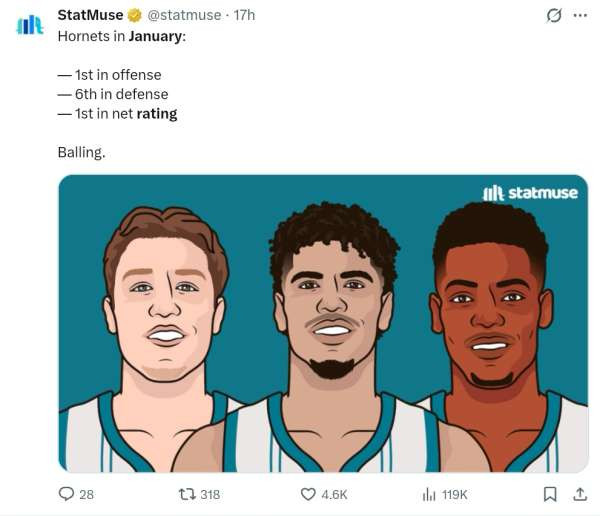Click the share arrow icon
The height and width of the screenshot is (516, 600).
click(579, 494)
